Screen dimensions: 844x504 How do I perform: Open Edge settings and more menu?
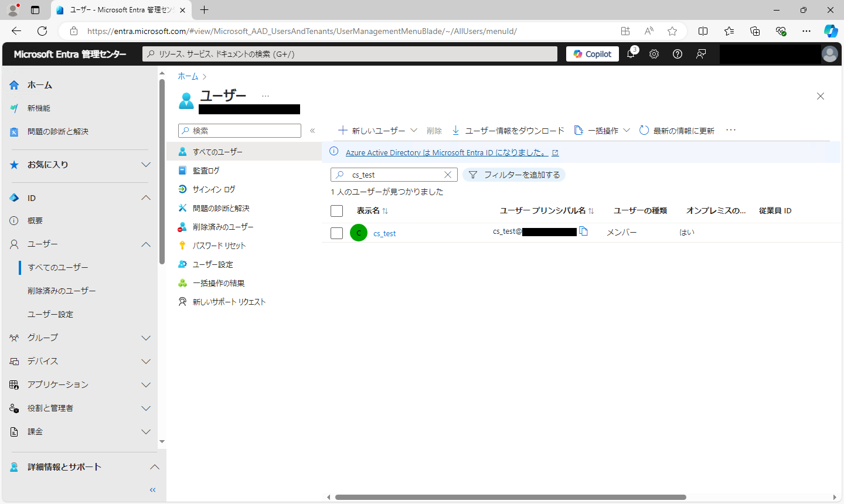coord(806,31)
